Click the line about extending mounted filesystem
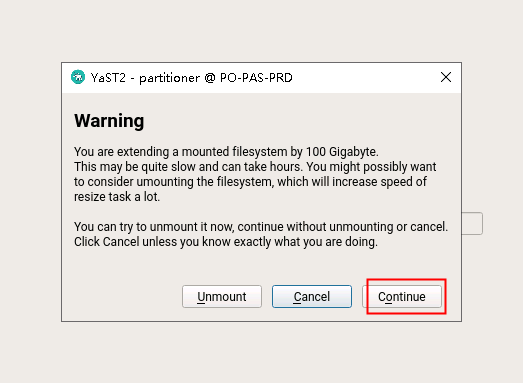 coord(226,152)
